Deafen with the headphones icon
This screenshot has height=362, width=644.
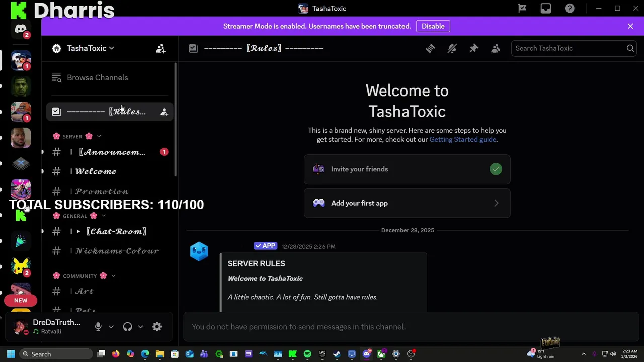point(127,327)
